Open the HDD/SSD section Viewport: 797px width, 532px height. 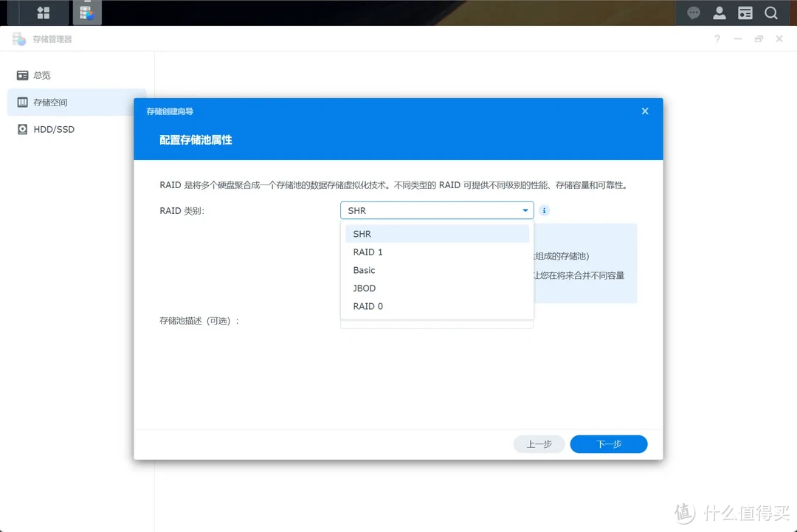(x=52, y=129)
